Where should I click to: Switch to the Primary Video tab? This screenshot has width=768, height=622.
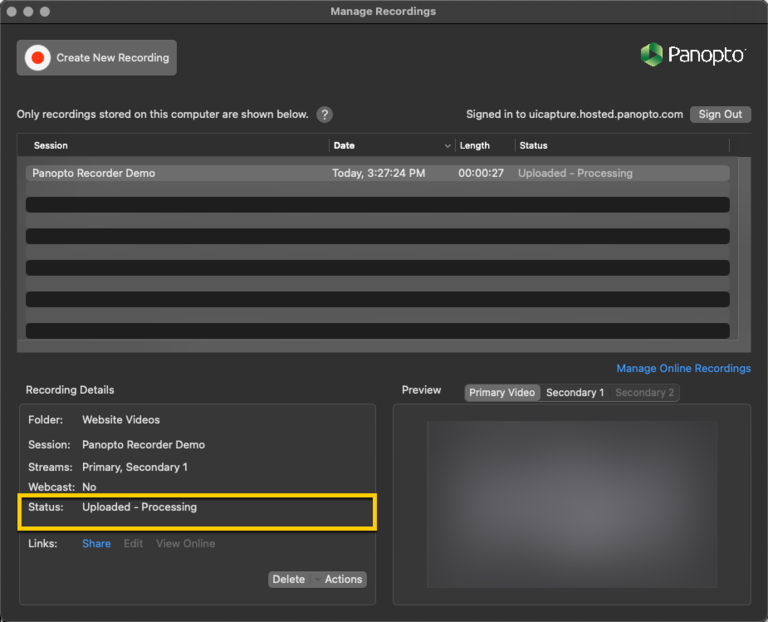pyautogui.click(x=502, y=393)
